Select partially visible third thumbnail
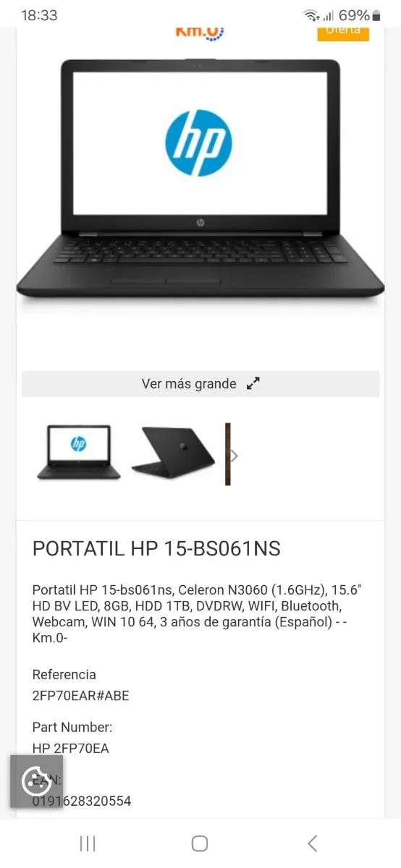Screen dimensions: 401x868 coord(227,454)
